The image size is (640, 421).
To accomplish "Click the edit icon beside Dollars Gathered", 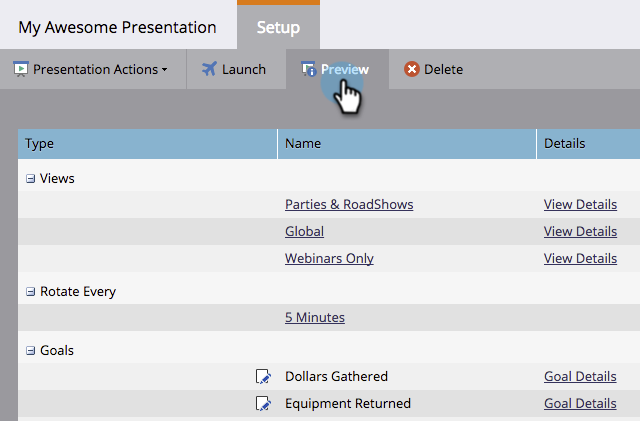I will (263, 377).
